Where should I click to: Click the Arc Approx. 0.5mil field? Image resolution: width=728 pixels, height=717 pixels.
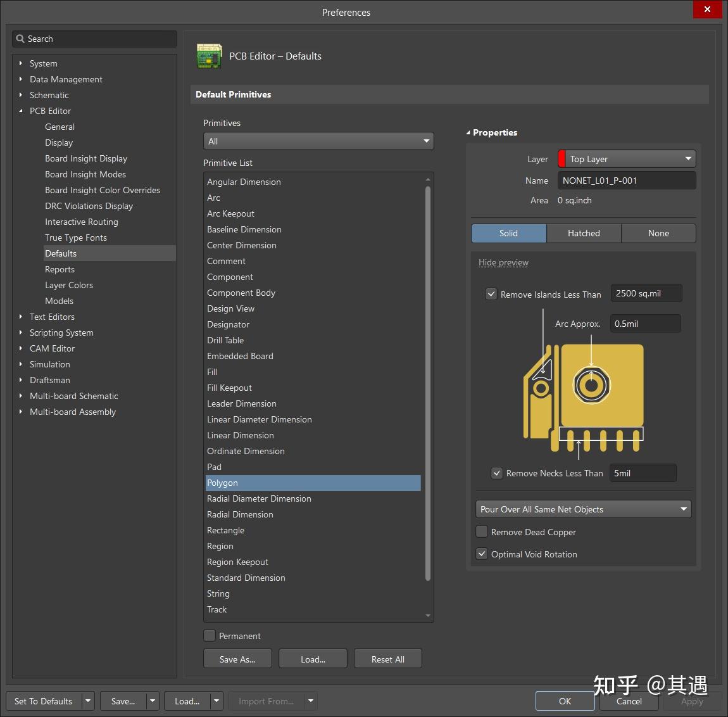645,324
